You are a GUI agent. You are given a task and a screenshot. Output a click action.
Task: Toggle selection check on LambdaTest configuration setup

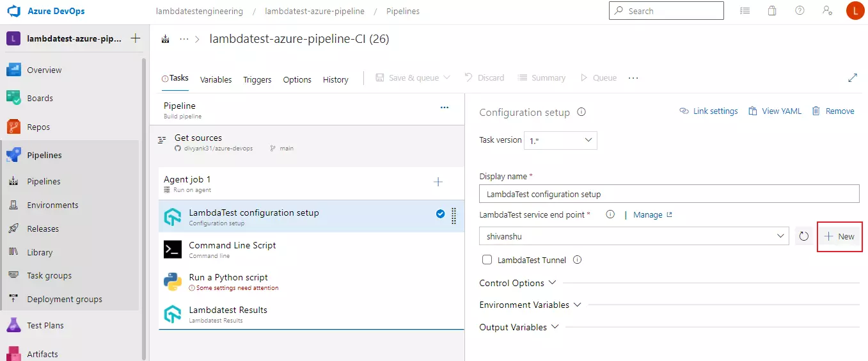pos(441,214)
